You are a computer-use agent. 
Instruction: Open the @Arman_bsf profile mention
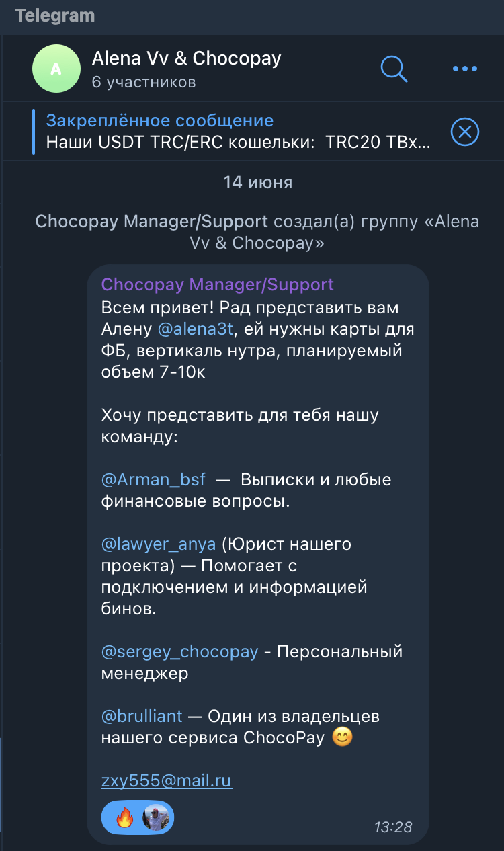[x=153, y=480]
